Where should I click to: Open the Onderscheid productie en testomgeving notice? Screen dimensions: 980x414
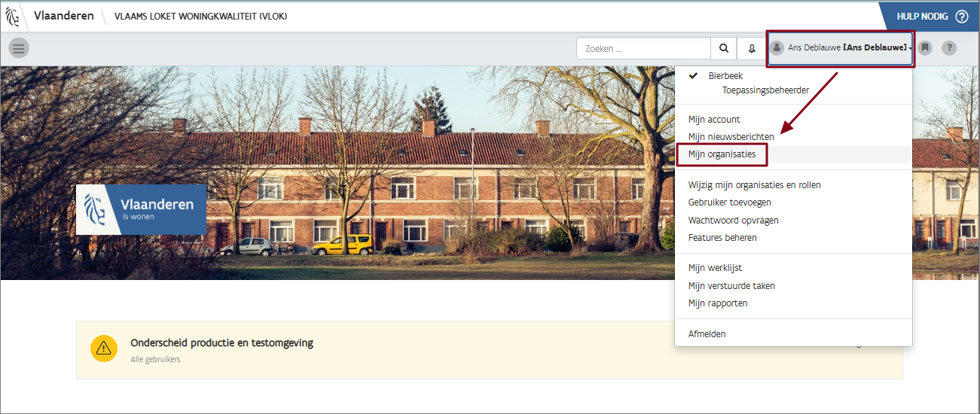point(221,343)
